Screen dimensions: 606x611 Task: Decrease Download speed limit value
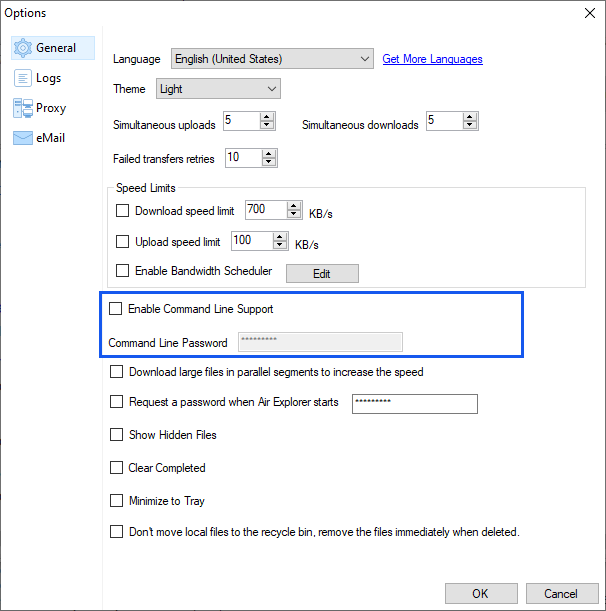point(293,214)
